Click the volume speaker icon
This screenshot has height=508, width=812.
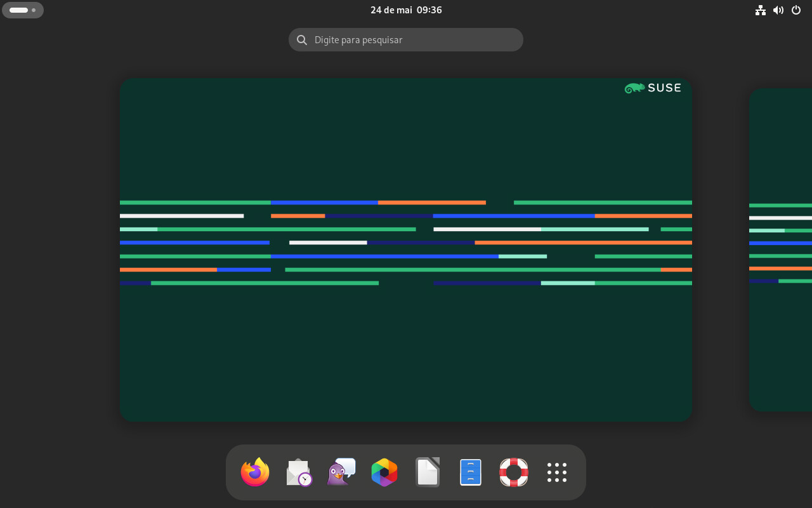[x=778, y=10]
